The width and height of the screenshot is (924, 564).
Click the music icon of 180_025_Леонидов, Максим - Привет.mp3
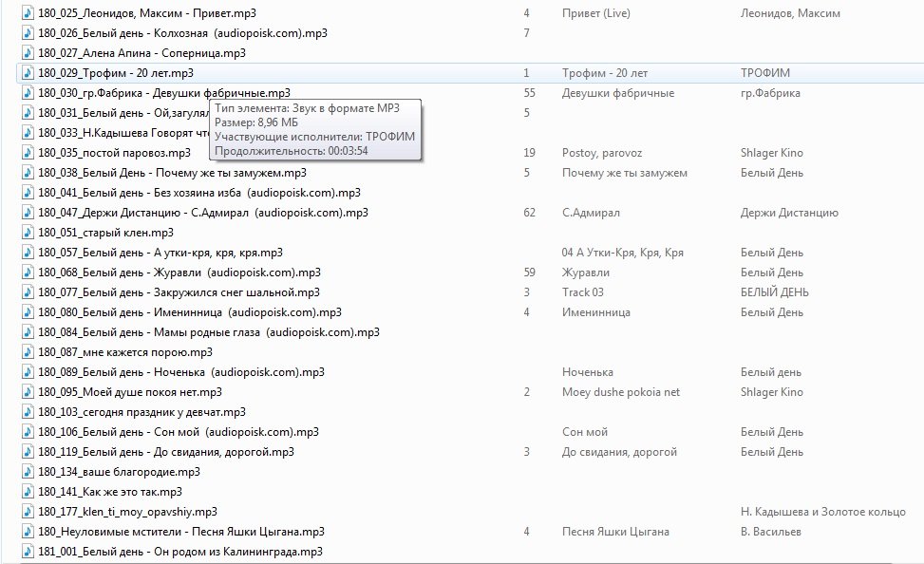(x=28, y=13)
